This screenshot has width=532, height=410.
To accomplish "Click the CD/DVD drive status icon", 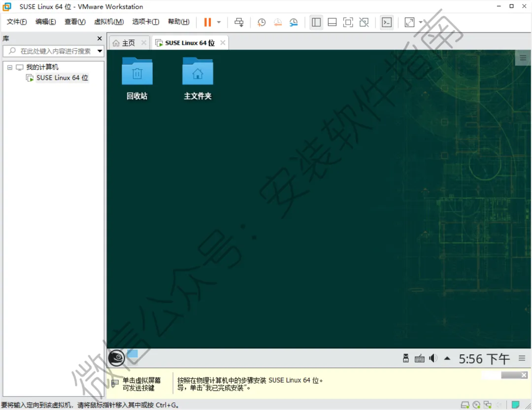I will point(476,405).
